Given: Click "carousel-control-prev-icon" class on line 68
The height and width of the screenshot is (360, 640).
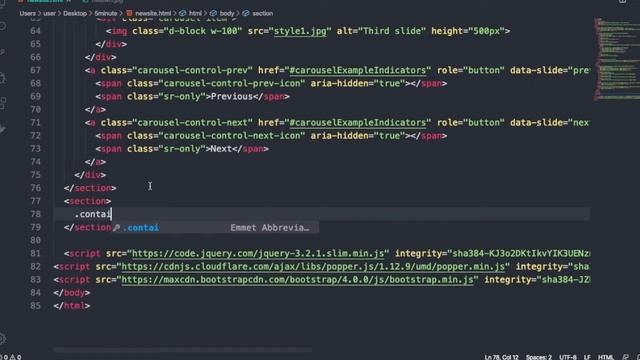Looking at the screenshot, I should click(231, 83).
